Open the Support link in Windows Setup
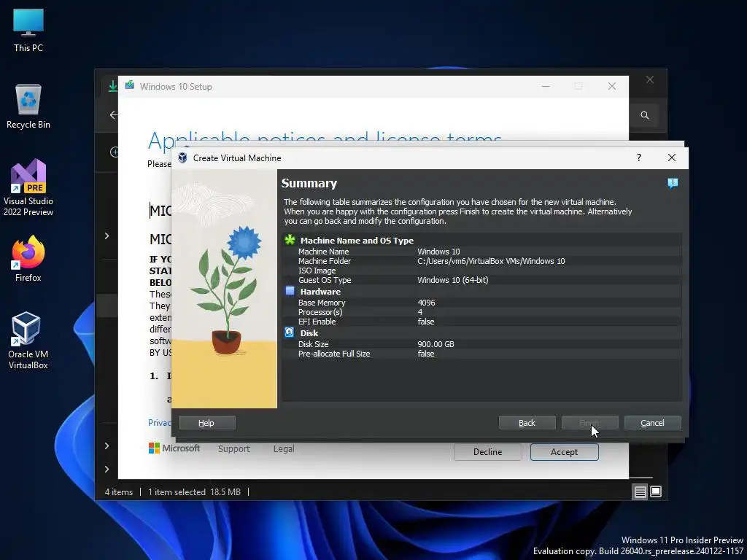This screenshot has height=560, width=747. (234, 448)
